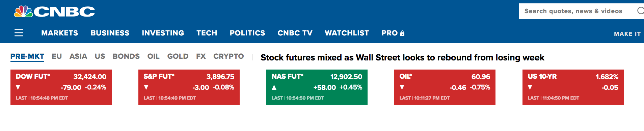Go to the WATCHLIST section
The width and height of the screenshot is (644, 131).
coord(347,33)
